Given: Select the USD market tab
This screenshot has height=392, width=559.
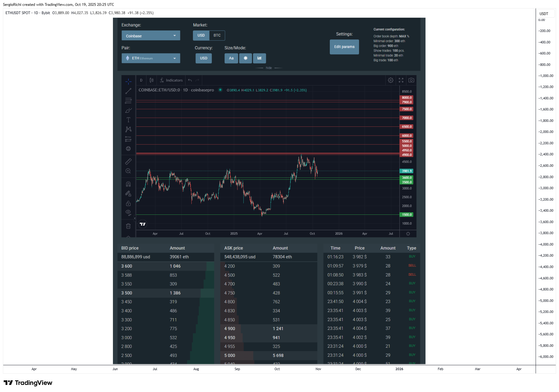Looking at the screenshot, I should tap(201, 35).
